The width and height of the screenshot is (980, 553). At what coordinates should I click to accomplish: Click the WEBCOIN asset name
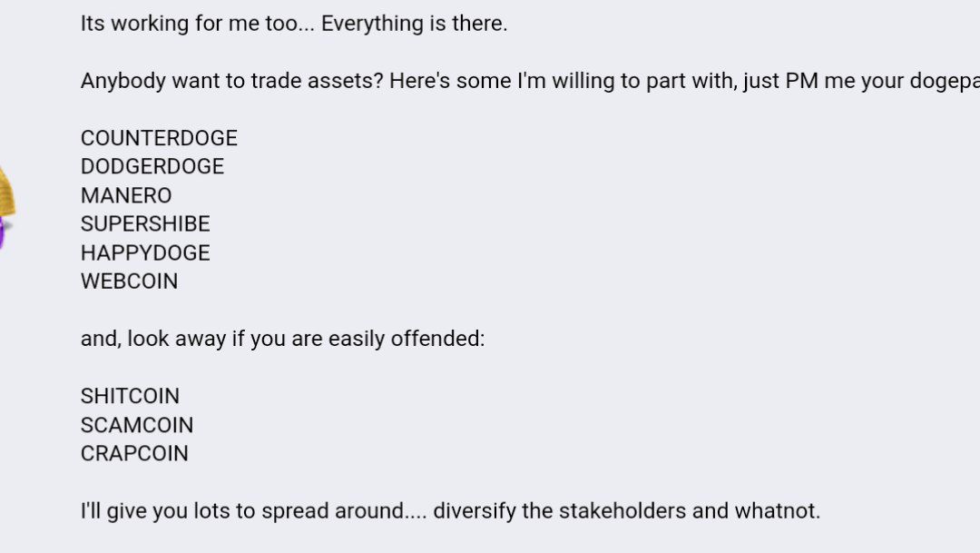click(129, 281)
